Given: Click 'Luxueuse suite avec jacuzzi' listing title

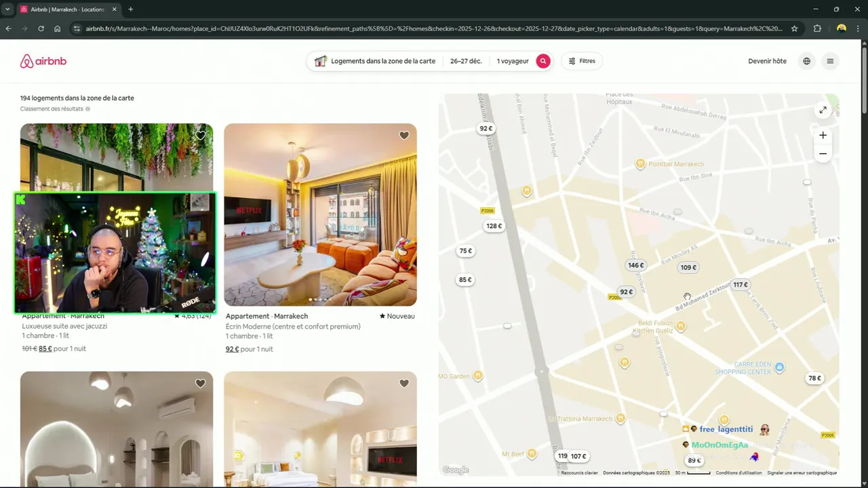Looking at the screenshot, I should [x=64, y=326].
